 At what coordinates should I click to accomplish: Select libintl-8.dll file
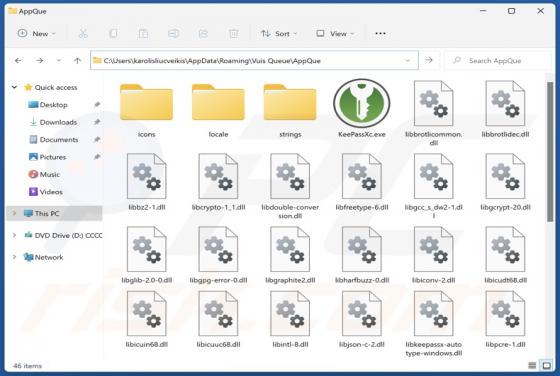[x=290, y=320]
